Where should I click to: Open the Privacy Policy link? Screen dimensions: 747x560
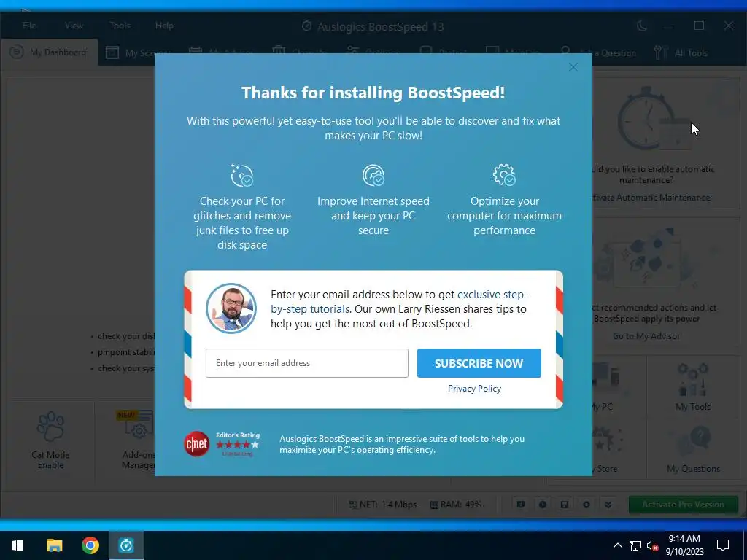(474, 389)
